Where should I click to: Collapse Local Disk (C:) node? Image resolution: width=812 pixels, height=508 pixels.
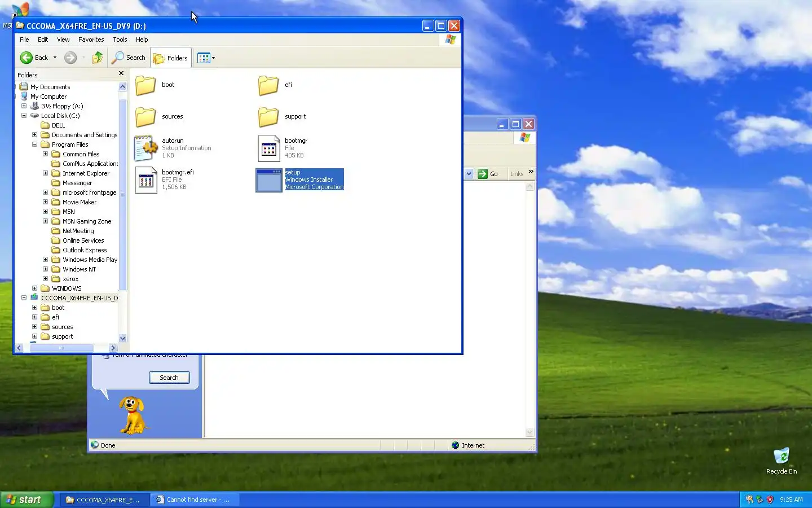click(x=24, y=116)
